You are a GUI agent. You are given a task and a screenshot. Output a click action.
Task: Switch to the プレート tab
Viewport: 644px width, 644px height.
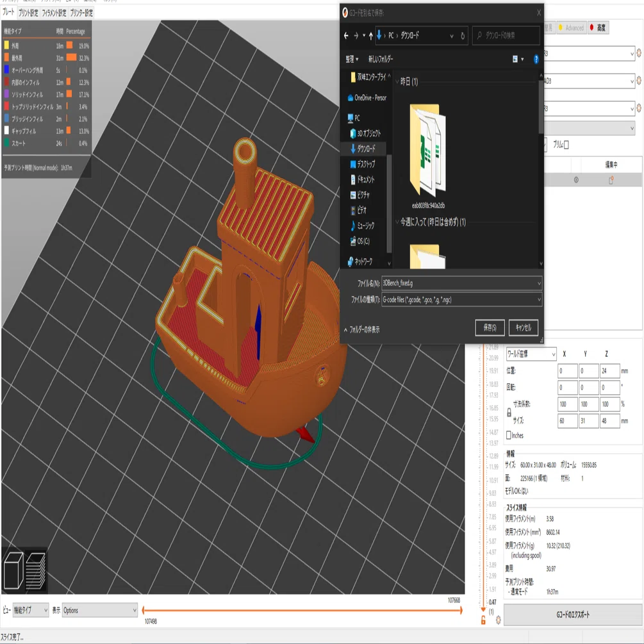point(8,12)
